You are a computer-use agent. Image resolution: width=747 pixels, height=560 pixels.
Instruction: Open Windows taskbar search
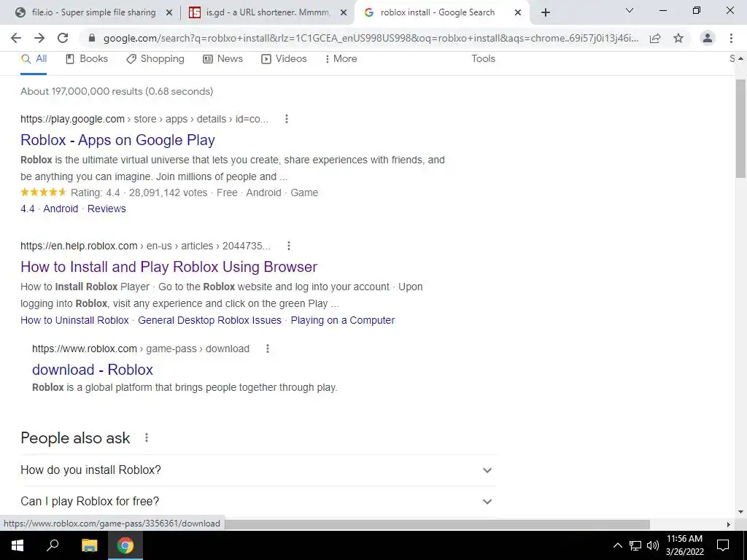tap(53, 545)
